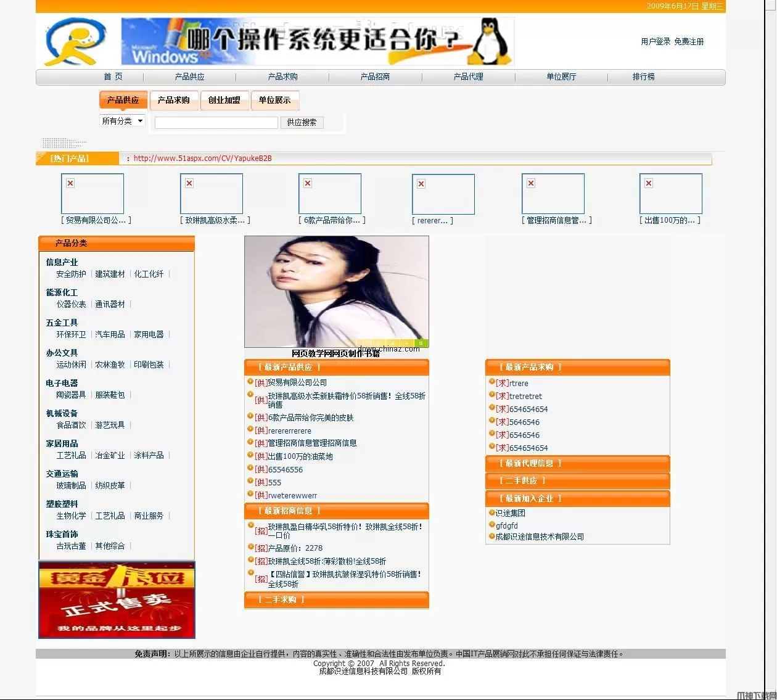Open 服装鞋包 subcategory
This screenshot has height=700, width=777.
(110, 395)
